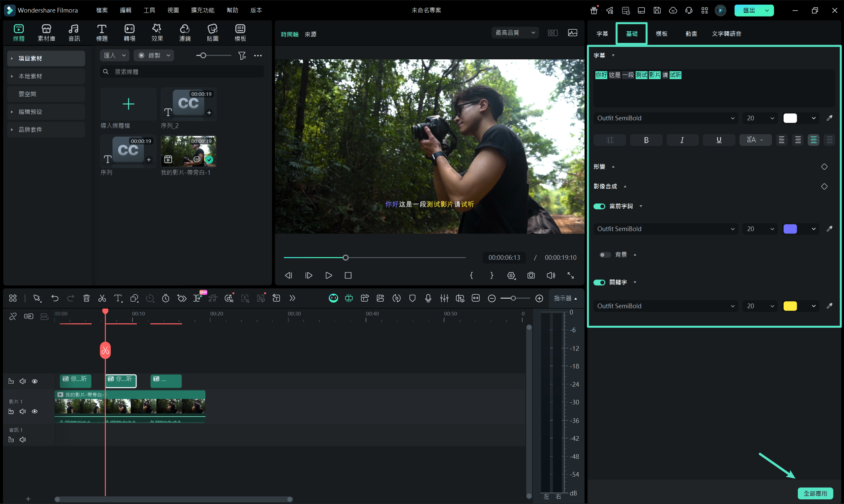
Task: Click the delete trash icon in timeline toolbar
Action: point(86,299)
